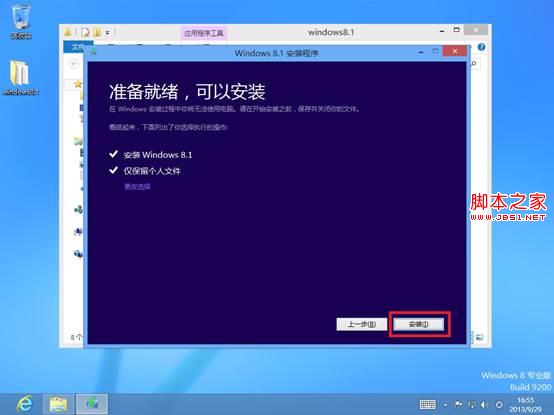Click the volume speaker tray icon
Image resolution: width=554 pixels, height=415 pixels.
[x=484, y=404]
